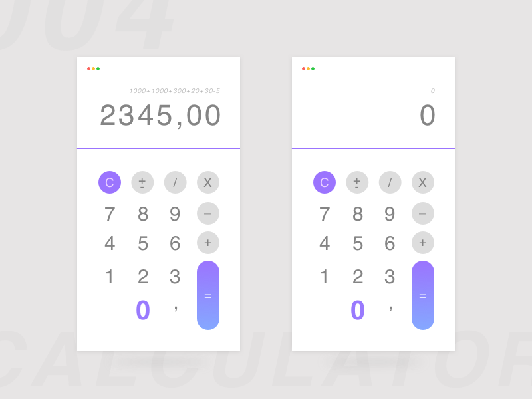Click the red traffic light dot
The width and height of the screenshot is (532, 399).
click(88, 68)
